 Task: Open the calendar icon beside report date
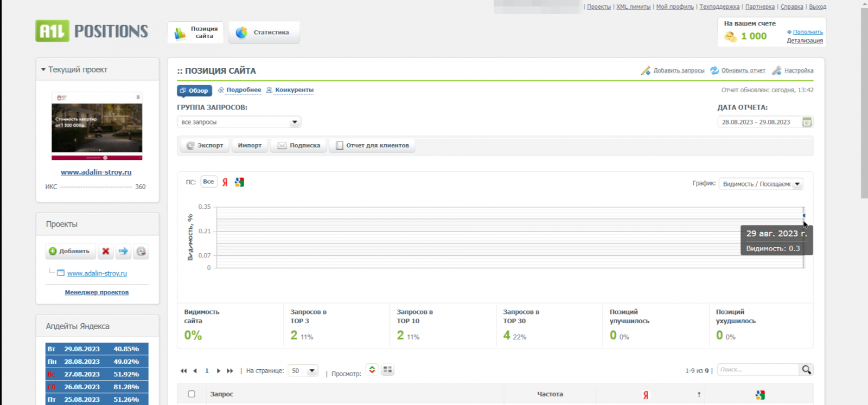[x=807, y=122]
